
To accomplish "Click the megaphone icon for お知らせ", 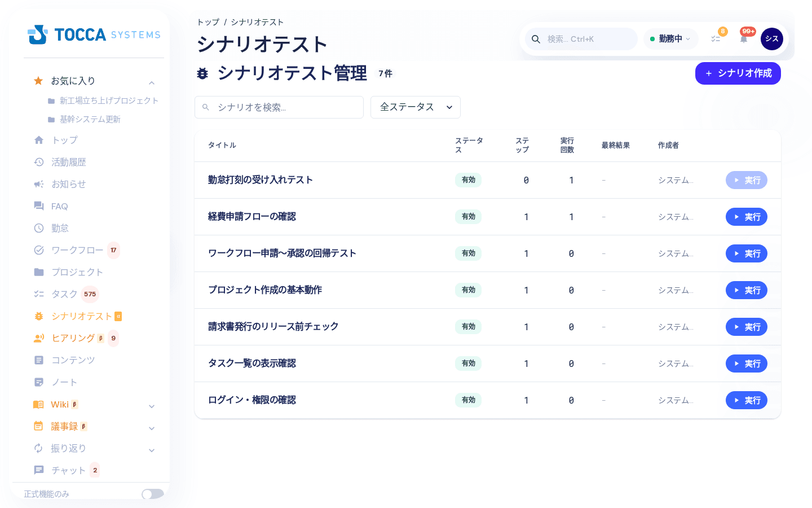I will click(x=39, y=184).
